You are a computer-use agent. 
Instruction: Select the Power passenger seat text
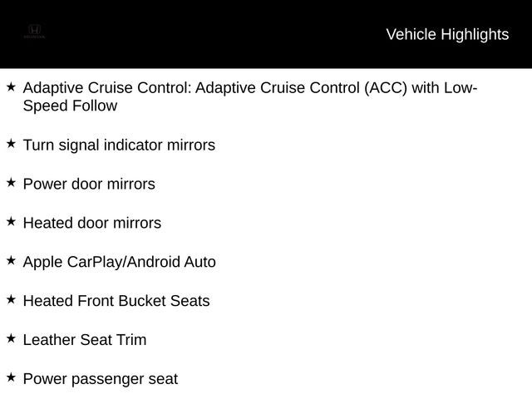(101, 379)
